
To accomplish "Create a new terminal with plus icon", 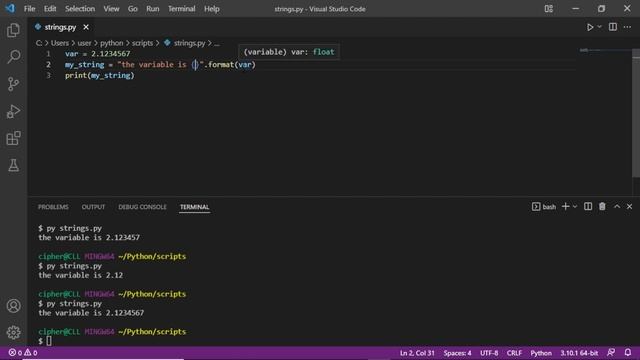I will [x=565, y=207].
